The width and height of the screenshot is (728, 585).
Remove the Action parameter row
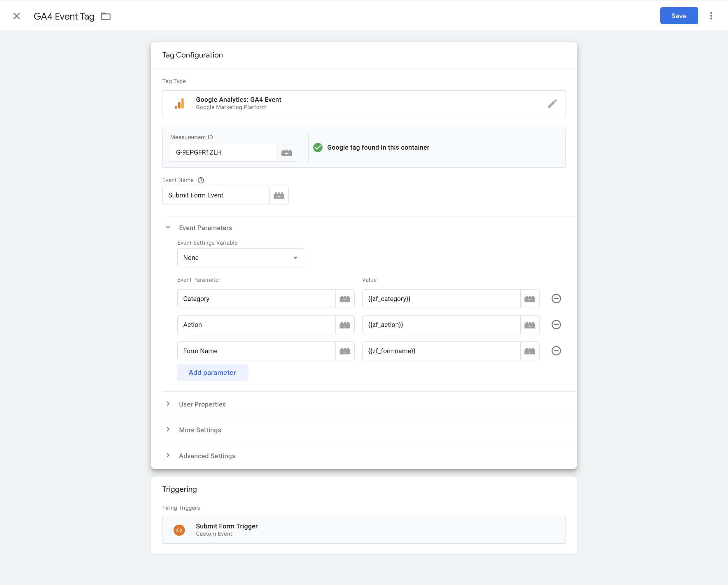tap(556, 325)
